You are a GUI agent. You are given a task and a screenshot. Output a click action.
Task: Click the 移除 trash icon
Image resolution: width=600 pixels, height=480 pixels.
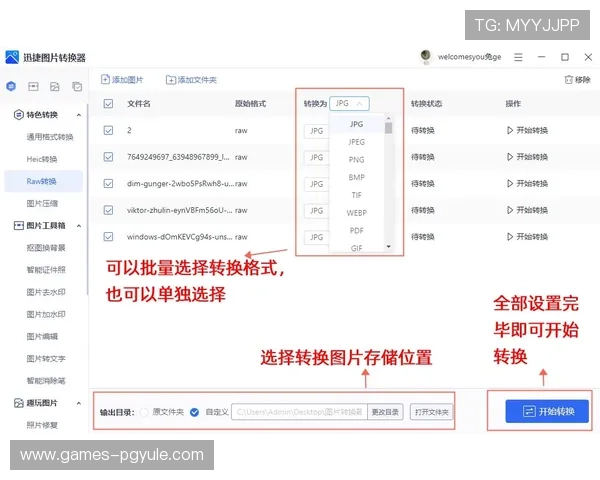click(569, 80)
